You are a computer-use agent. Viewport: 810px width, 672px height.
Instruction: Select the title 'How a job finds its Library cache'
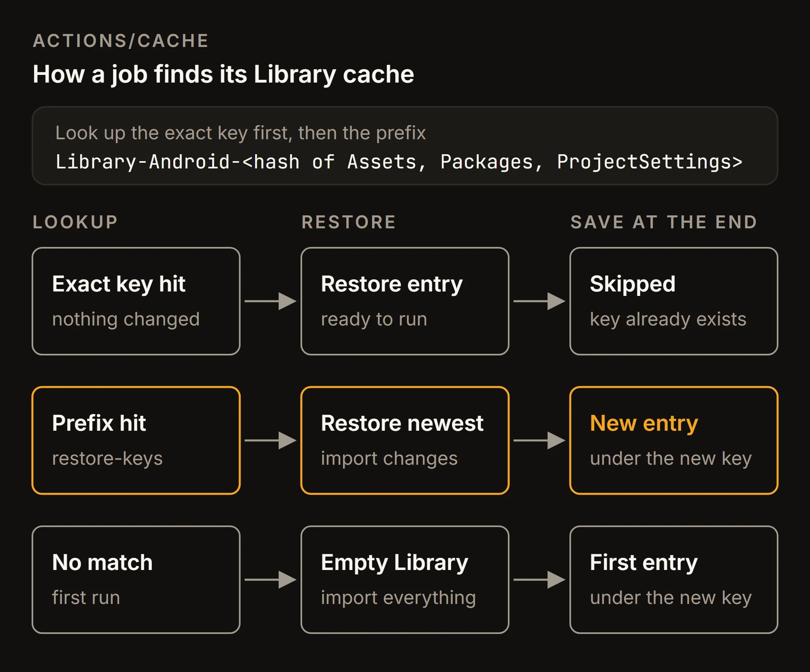click(224, 74)
